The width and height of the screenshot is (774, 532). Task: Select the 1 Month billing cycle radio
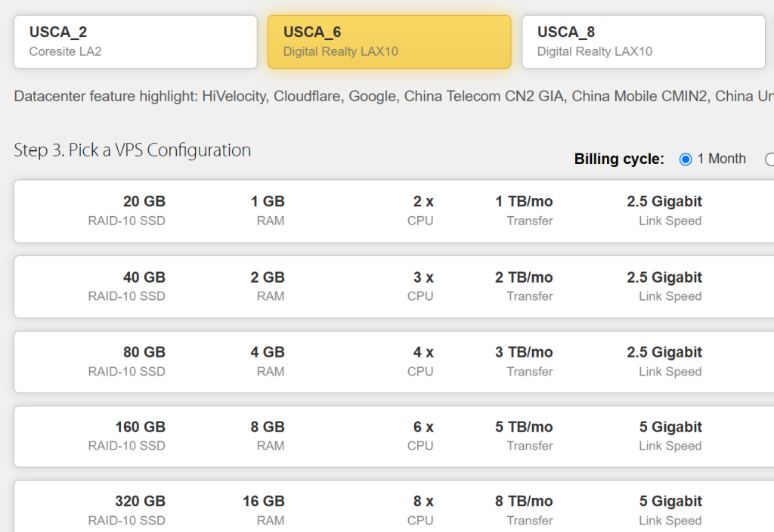(686, 159)
